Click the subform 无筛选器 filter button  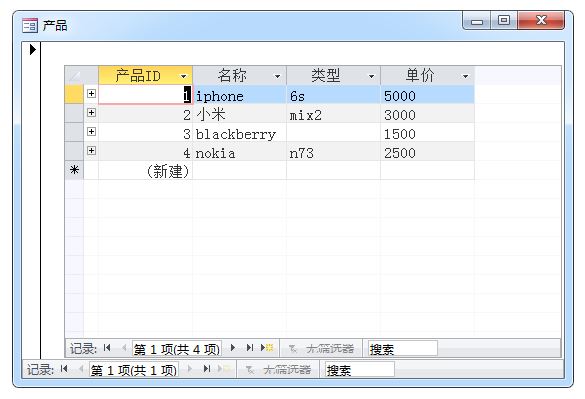(321, 349)
